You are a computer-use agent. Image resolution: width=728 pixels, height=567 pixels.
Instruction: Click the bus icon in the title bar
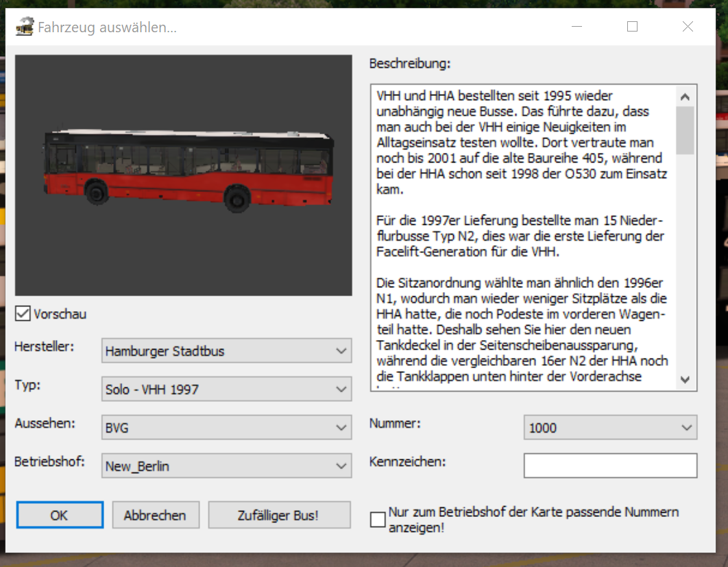click(x=24, y=27)
